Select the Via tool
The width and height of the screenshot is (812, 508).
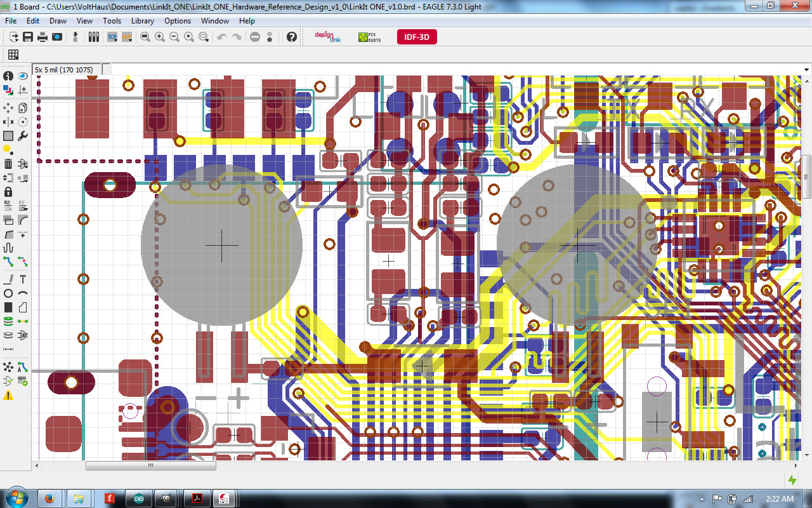pyautogui.click(x=8, y=321)
